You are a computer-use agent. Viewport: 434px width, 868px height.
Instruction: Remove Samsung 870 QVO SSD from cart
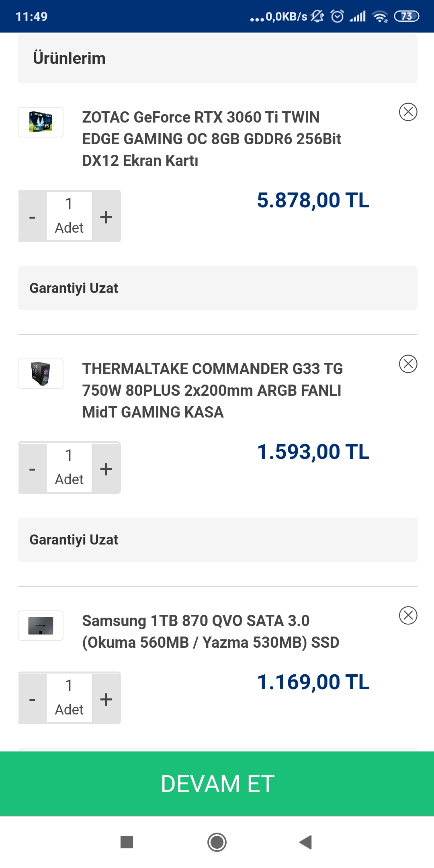coord(408,615)
